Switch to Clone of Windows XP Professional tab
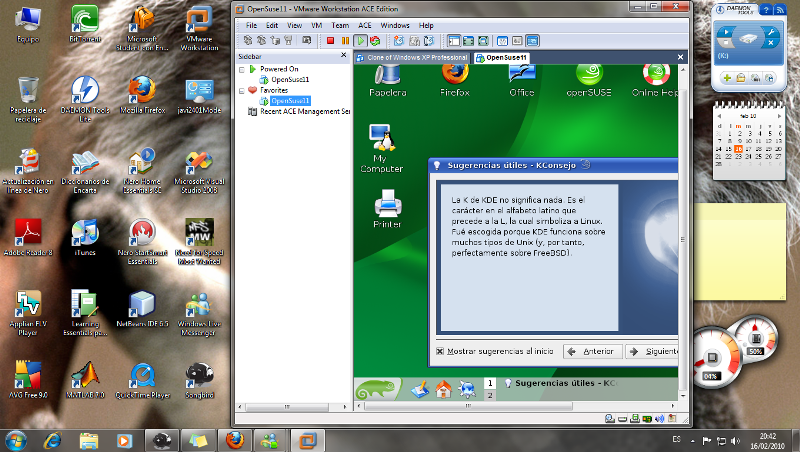800x452 pixels. coord(413,58)
